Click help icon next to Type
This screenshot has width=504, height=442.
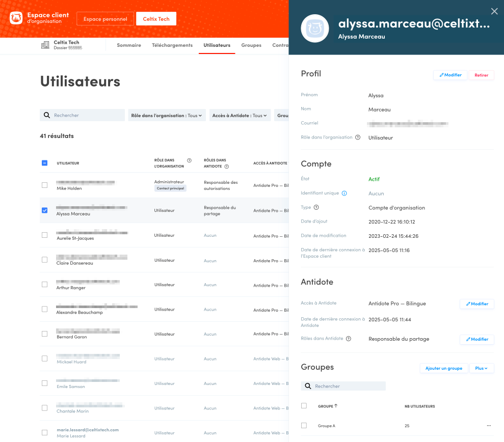[316, 208]
